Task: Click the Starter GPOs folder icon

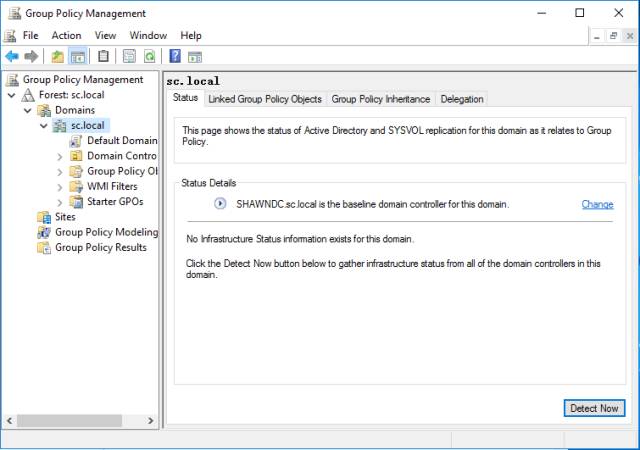Action: pyautogui.click(x=76, y=202)
